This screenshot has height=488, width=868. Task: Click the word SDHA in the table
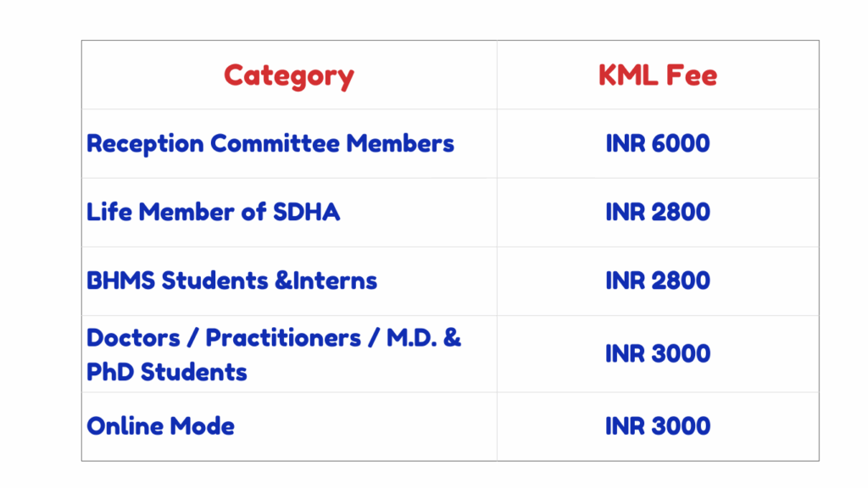coord(306,212)
